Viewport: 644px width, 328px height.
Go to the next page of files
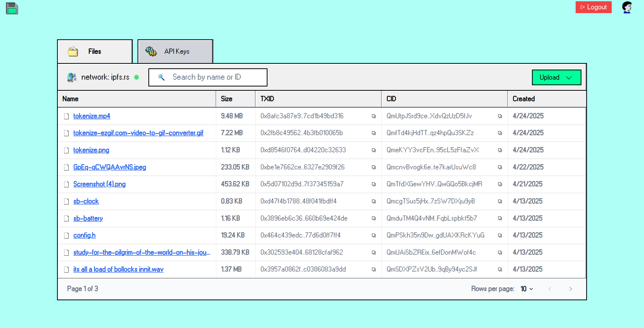click(571, 289)
